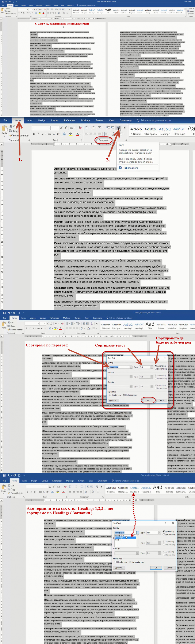Choose Headings in the open Sort by list

tap(125, 538)
